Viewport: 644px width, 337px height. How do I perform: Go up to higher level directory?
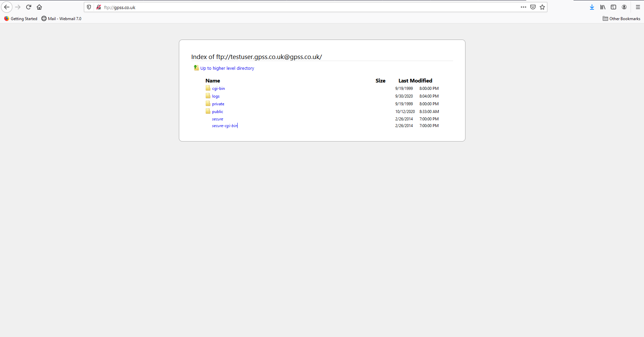pos(227,68)
